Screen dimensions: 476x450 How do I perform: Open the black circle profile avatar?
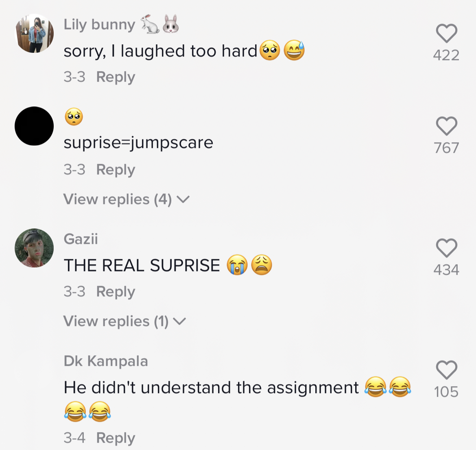(34, 126)
